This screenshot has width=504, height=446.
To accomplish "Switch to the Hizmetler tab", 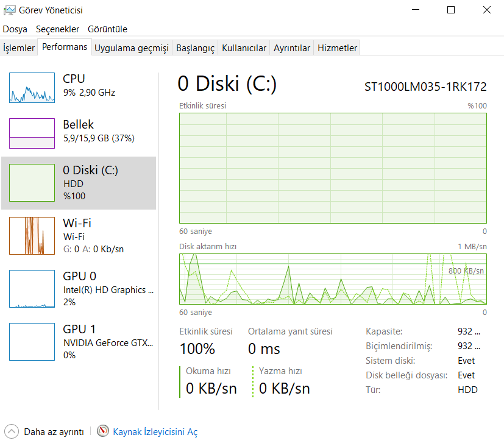I will point(337,48).
